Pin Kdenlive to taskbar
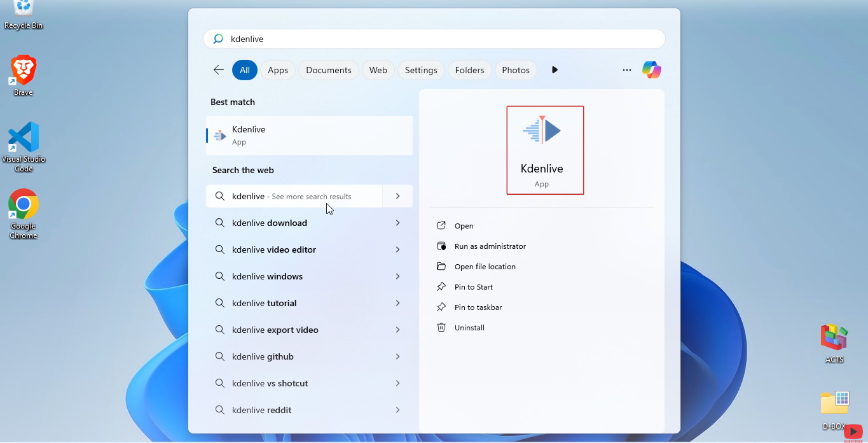This screenshot has height=443, width=868. [x=478, y=307]
